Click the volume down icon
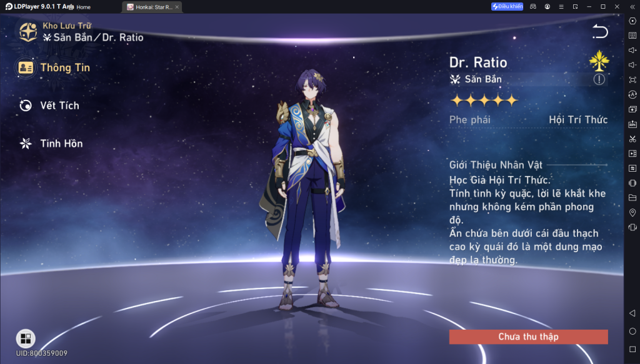 click(632, 65)
